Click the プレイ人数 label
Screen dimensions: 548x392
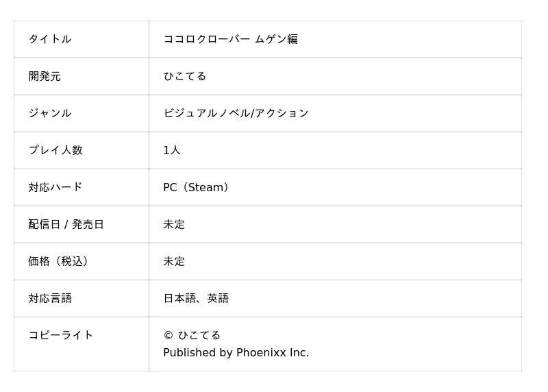[55, 150]
